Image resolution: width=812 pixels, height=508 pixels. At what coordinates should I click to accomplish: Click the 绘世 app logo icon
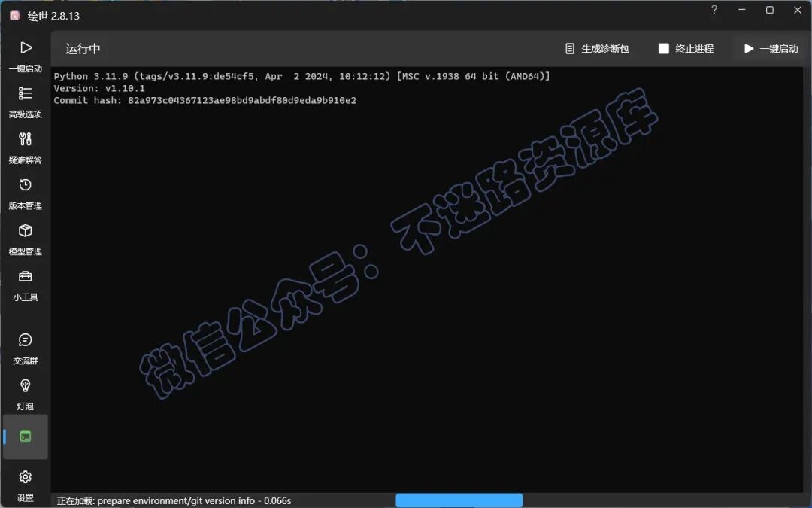[x=15, y=15]
